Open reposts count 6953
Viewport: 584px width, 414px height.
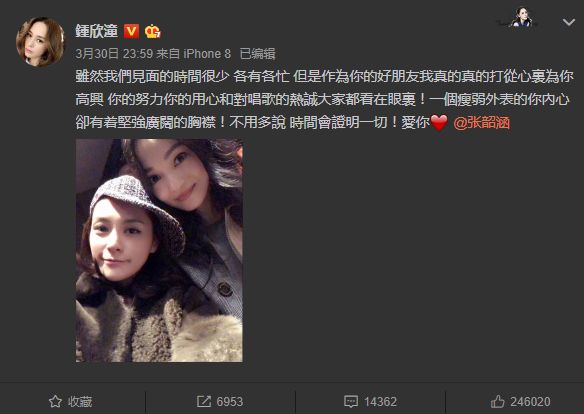pyautogui.click(x=230, y=401)
